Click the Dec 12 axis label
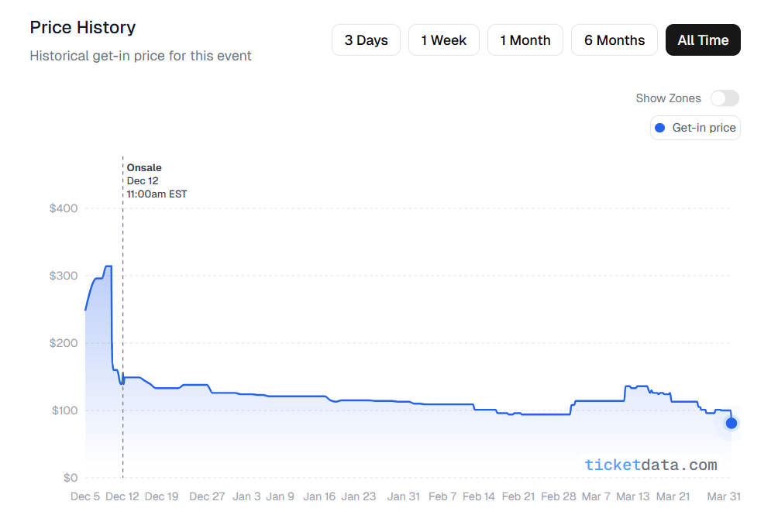 coord(122,496)
